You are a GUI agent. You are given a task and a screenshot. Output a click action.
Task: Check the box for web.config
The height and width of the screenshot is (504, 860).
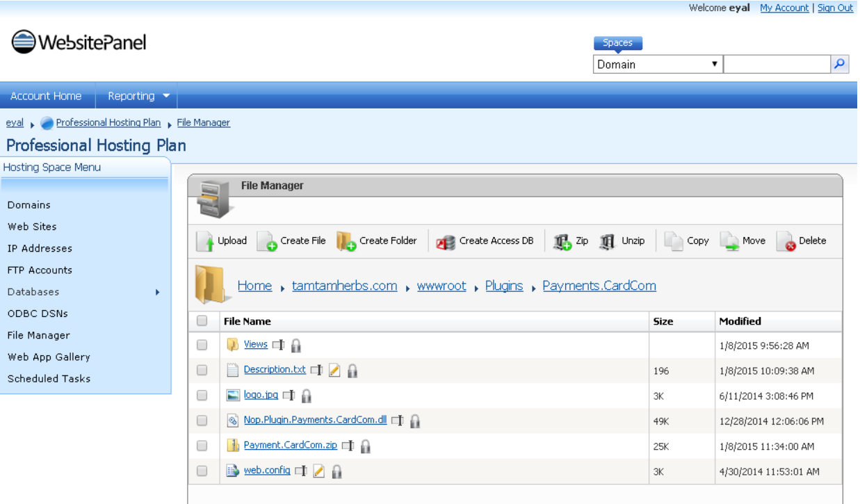point(202,471)
